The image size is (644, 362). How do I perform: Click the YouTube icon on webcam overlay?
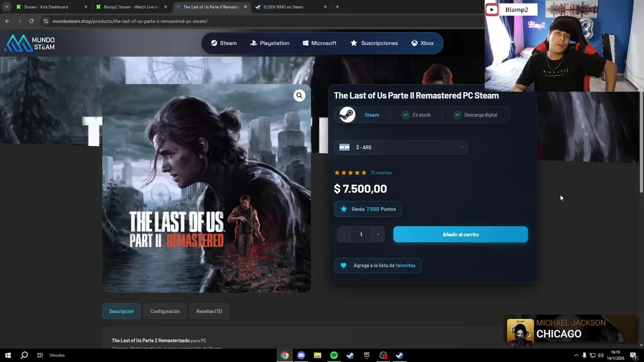[492, 10]
